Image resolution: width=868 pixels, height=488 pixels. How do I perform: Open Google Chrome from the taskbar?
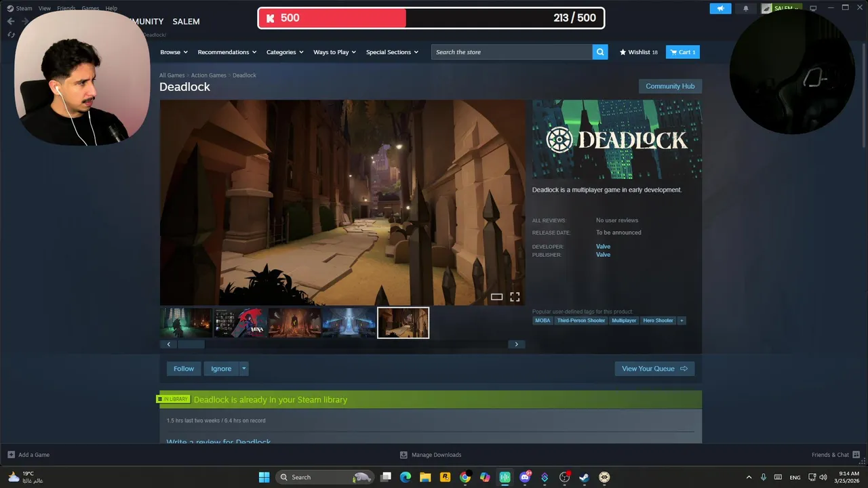465,477
